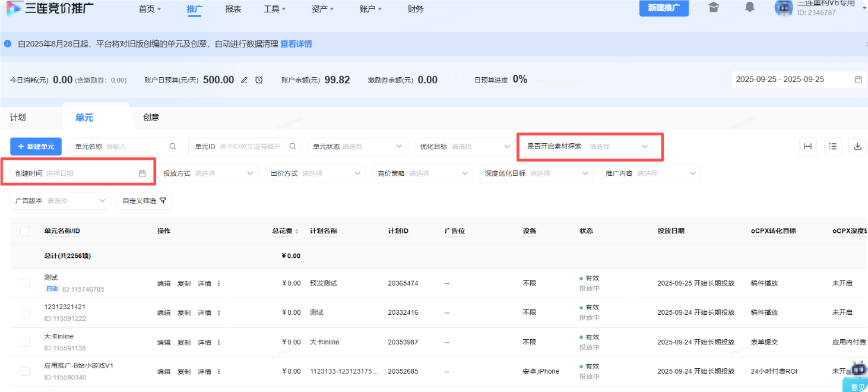868x392 pixels.
Task: Click plan name 预发测试
Action: (324, 283)
